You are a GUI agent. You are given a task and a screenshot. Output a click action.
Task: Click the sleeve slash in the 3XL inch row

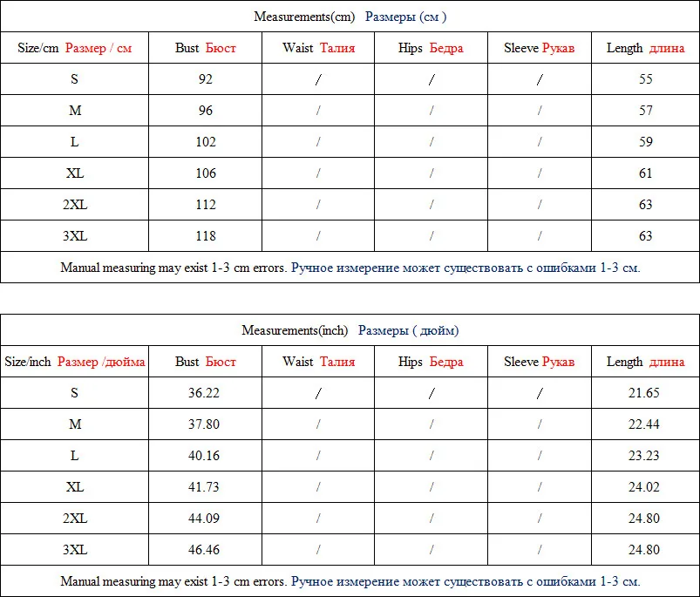[x=540, y=550]
